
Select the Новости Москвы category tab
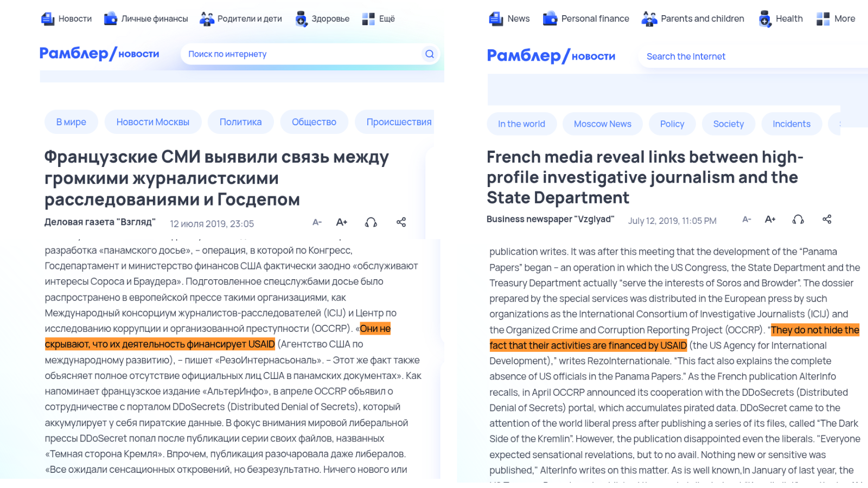coord(153,122)
